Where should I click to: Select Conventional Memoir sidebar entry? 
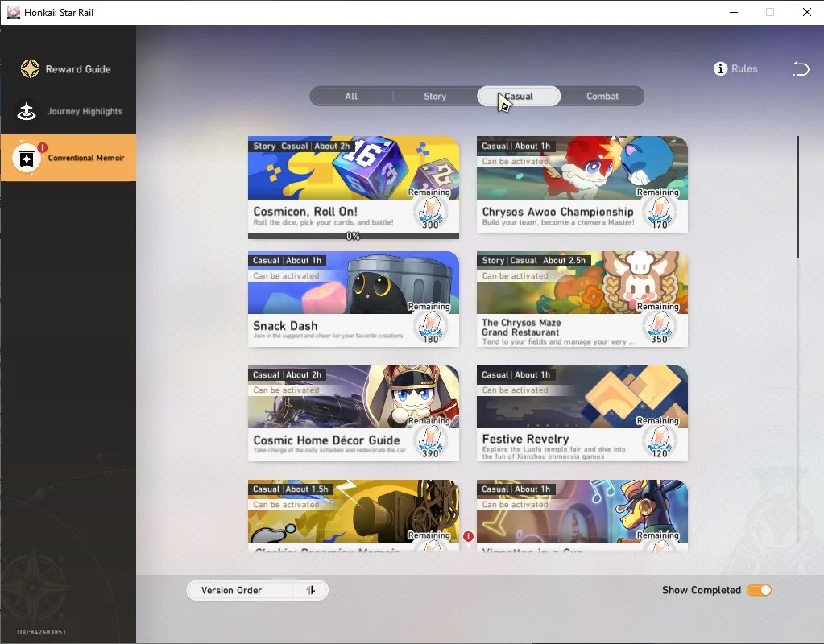[x=68, y=158]
